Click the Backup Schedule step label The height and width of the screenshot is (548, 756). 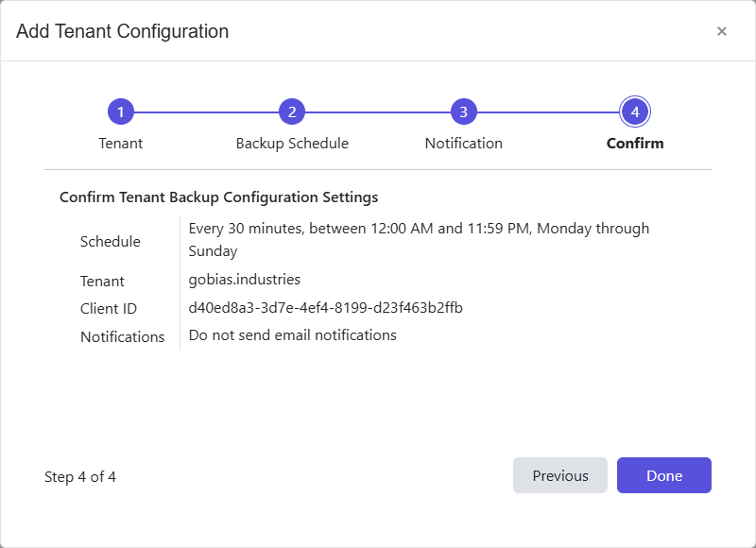click(292, 143)
